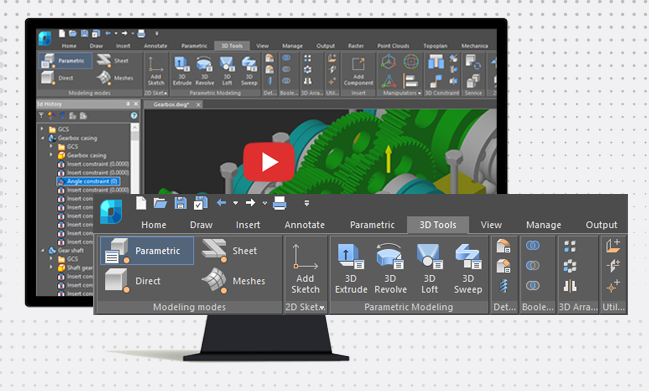
Task: Click polar 3D array icon in enlarged ribbon
Action: click(570, 266)
